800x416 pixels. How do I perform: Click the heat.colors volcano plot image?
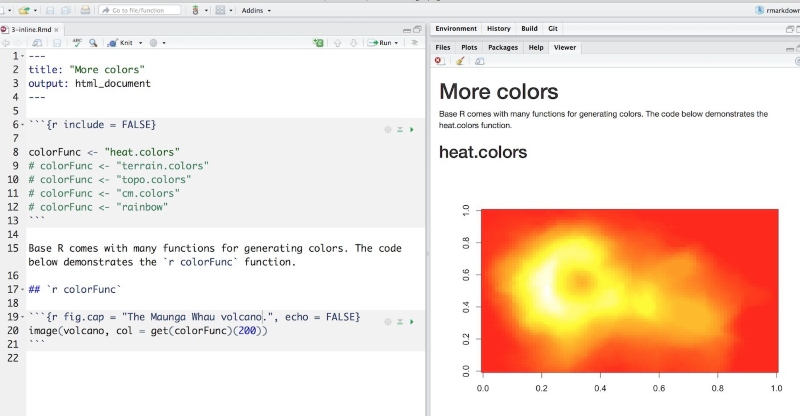[x=630, y=290]
